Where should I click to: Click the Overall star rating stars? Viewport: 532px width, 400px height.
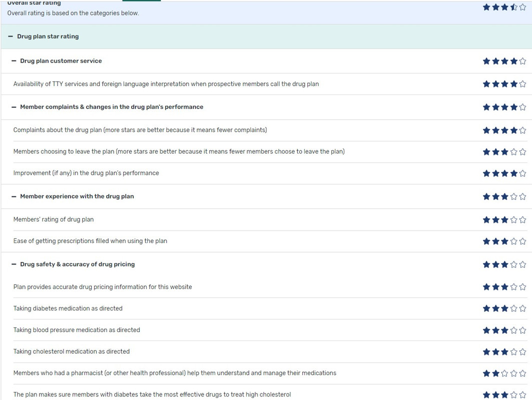click(x=504, y=7)
